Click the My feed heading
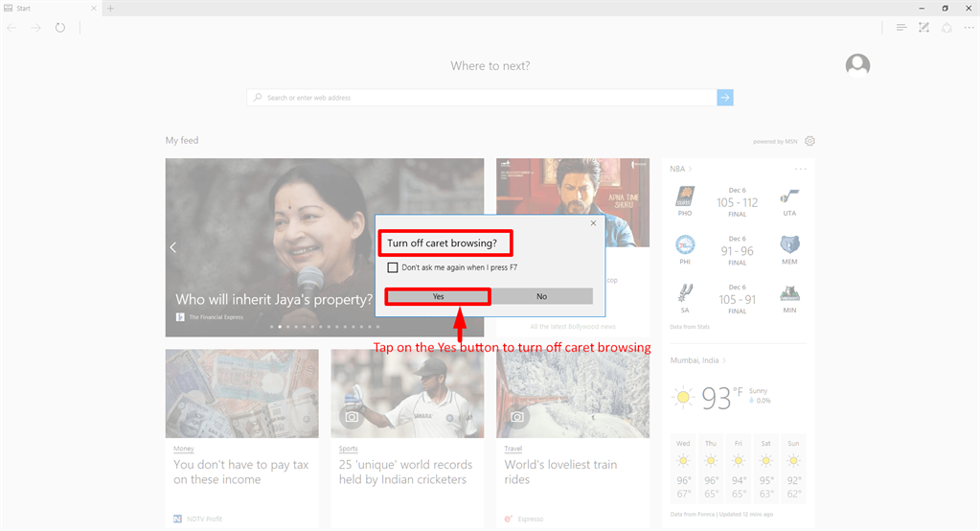The height and width of the screenshot is (531, 980). click(x=182, y=140)
